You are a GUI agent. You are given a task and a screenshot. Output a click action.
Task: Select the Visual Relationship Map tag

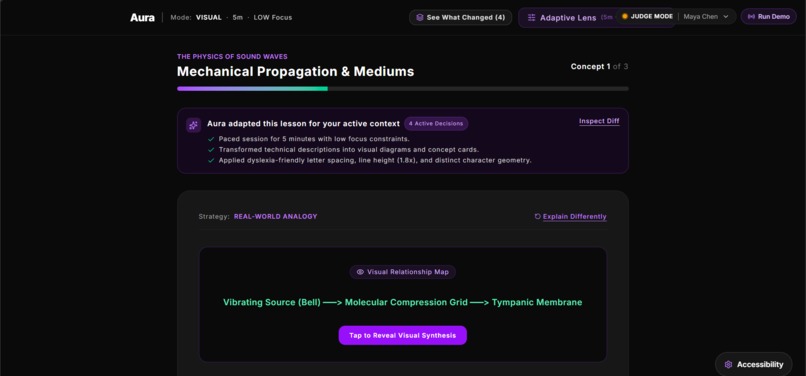402,272
